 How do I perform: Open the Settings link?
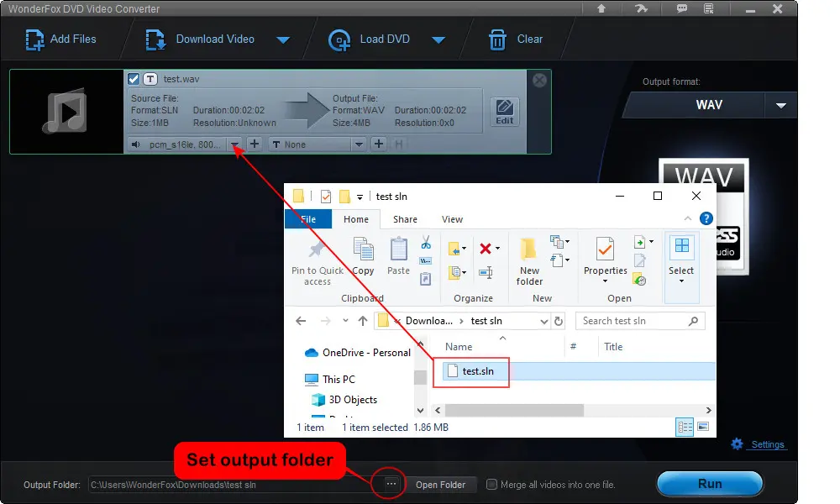click(767, 444)
